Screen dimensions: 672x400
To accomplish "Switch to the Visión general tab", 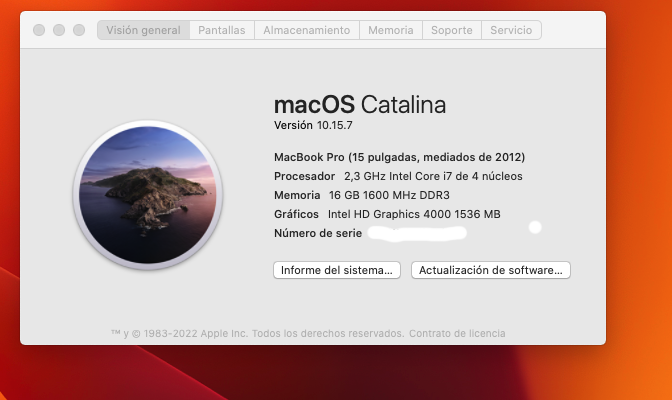I will pyautogui.click(x=144, y=30).
